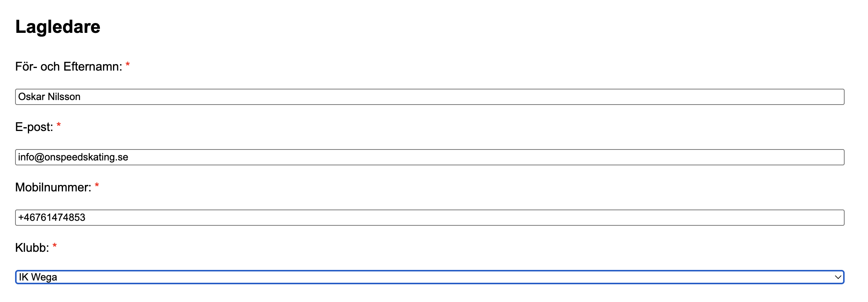Click red asterisk beside För- och Efternamn
Image resolution: width=868 pixels, height=302 pixels.
pos(128,65)
